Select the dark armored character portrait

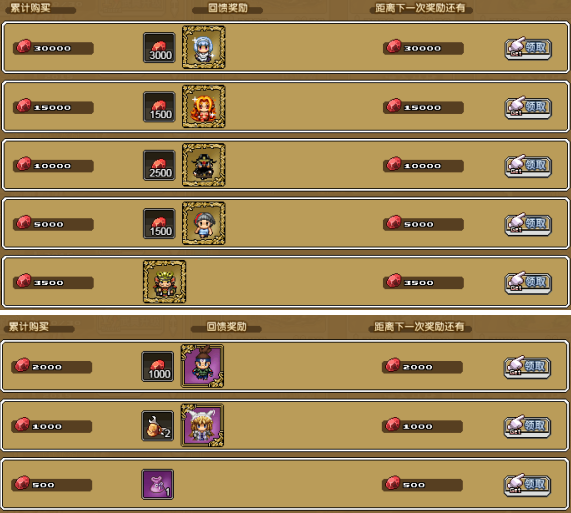[204, 165]
